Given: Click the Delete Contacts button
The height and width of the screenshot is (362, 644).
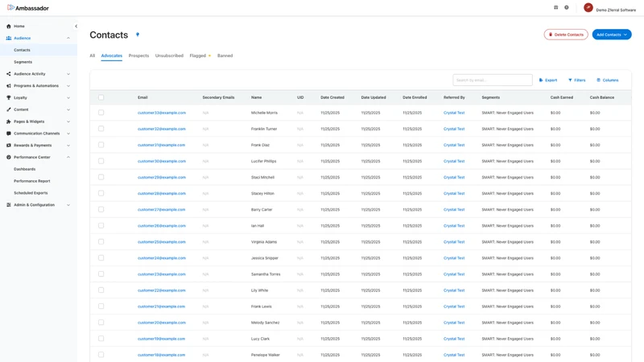Looking at the screenshot, I should tap(566, 35).
